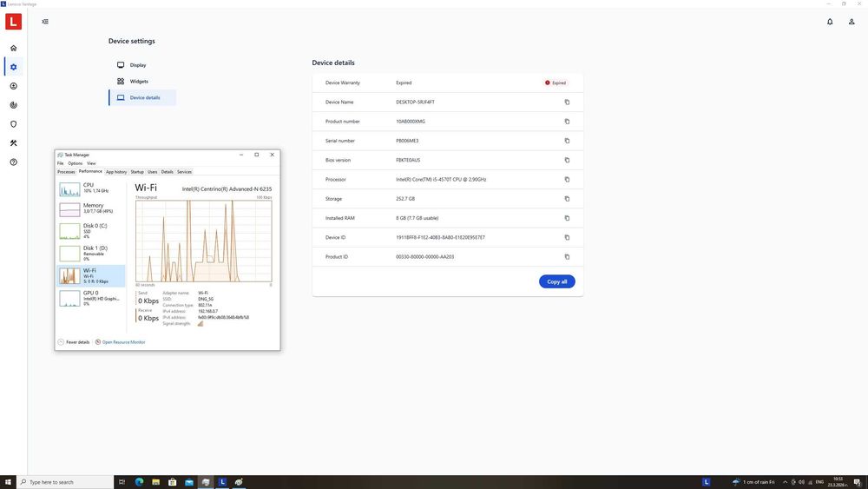This screenshot has height=489, width=868.
Task: Open the clock and date in taskbar
Action: [838, 482]
